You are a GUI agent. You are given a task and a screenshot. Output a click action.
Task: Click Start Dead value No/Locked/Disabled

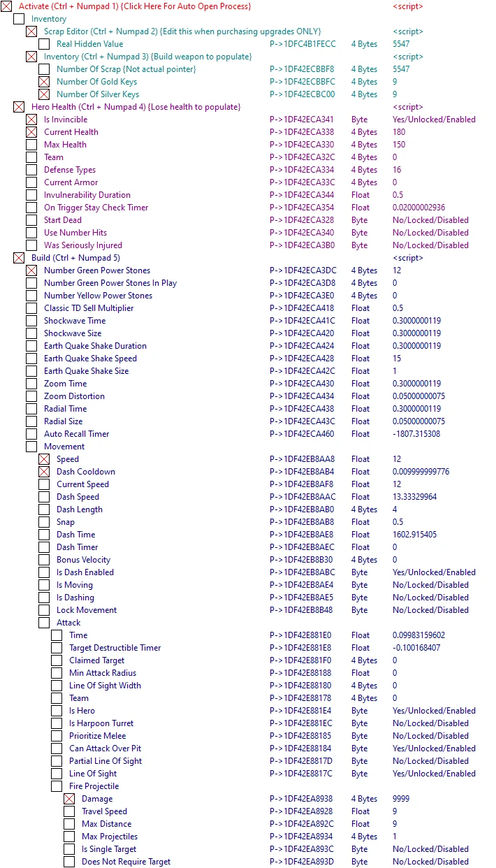[x=430, y=220]
